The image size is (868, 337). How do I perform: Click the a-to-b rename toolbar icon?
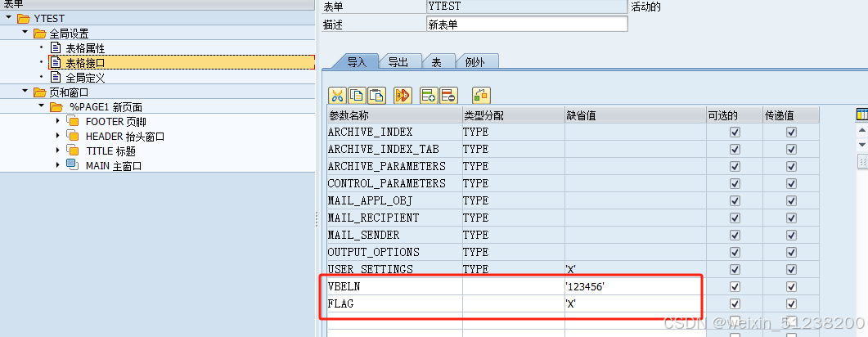[403, 95]
